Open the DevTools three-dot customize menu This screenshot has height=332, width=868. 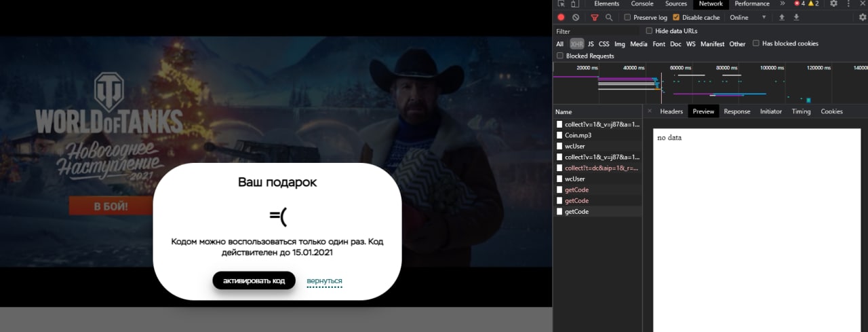(848, 4)
